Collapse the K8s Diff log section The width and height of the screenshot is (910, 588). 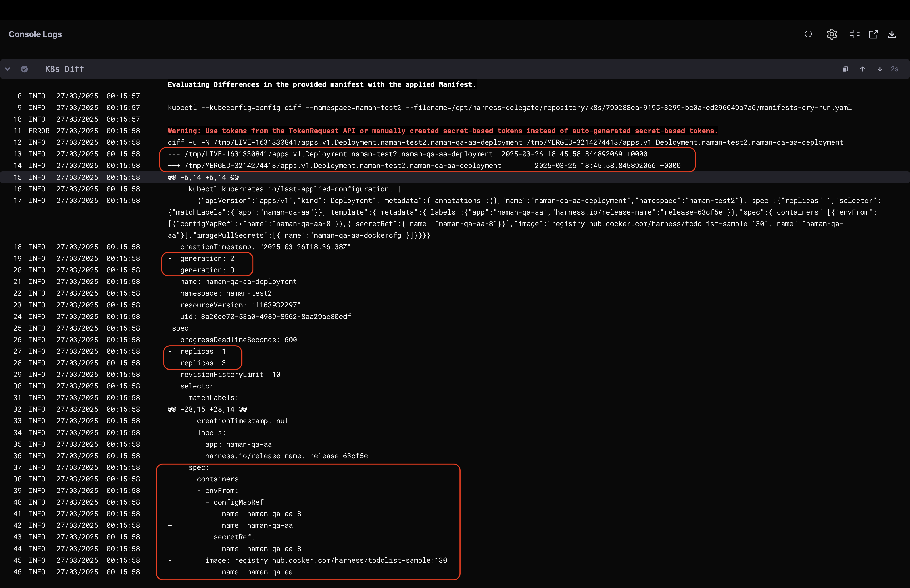tap(8, 69)
